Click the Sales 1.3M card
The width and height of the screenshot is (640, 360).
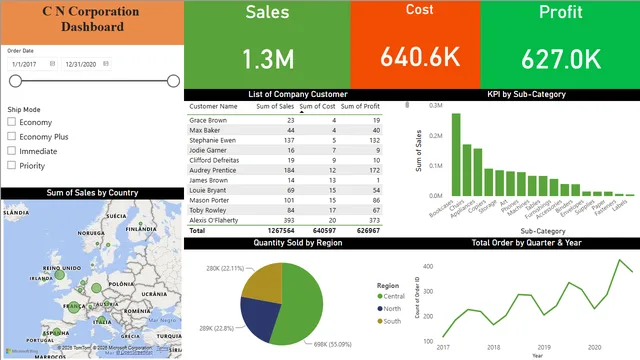pyautogui.click(x=267, y=44)
